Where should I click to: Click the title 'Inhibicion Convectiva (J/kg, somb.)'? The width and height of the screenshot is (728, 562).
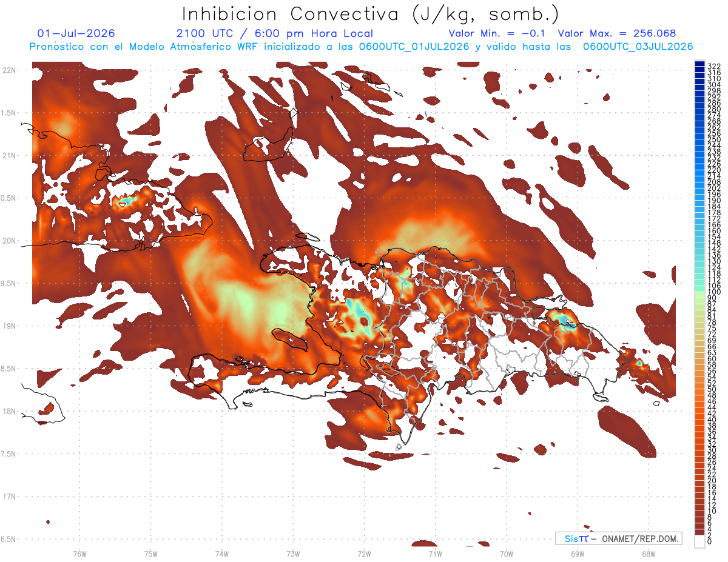point(371,14)
